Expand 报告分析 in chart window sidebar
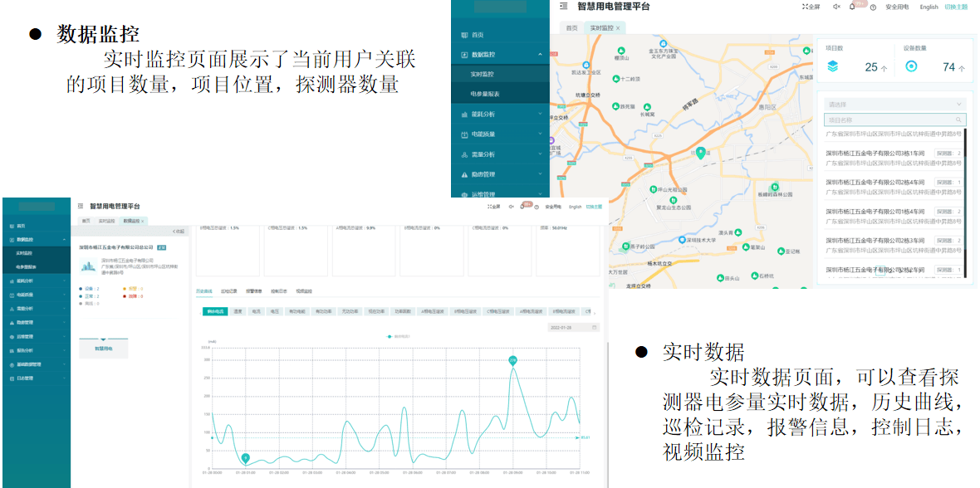The image size is (980, 488). pos(64,350)
